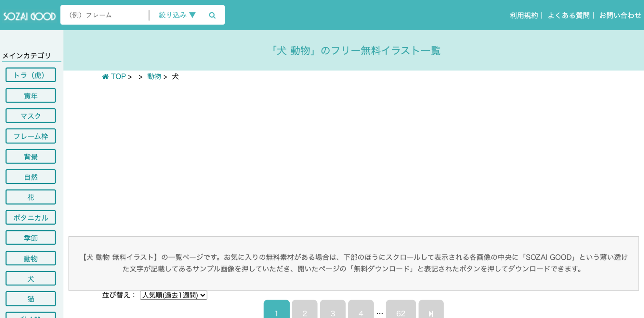Click the 動物 breadcrumb link
The image size is (644, 318).
click(x=154, y=76)
